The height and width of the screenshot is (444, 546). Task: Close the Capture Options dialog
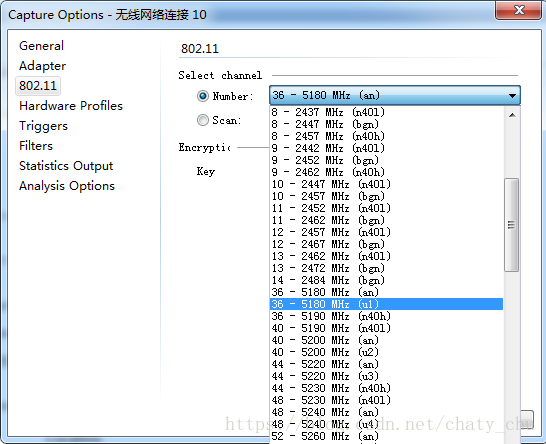[x=518, y=10]
